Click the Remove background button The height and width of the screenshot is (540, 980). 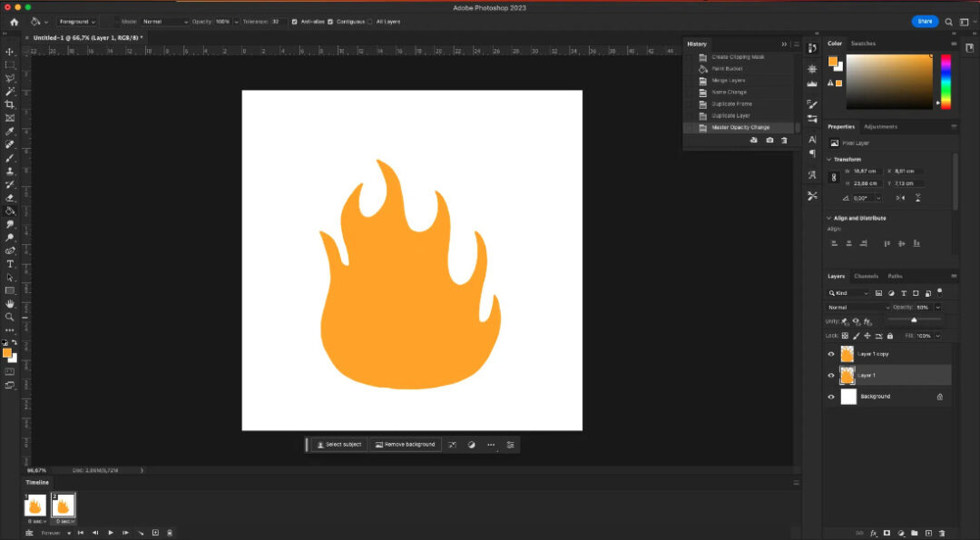[405, 445]
